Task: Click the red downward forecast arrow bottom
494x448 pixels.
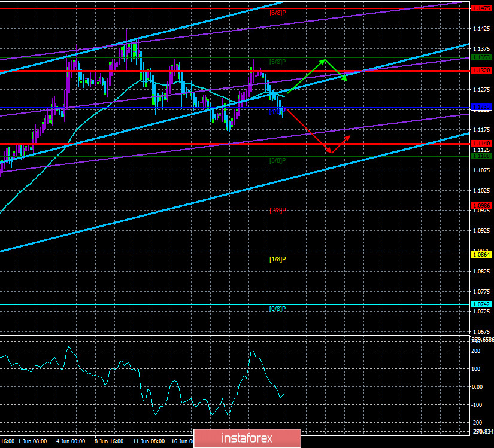Action: pyautogui.click(x=330, y=153)
